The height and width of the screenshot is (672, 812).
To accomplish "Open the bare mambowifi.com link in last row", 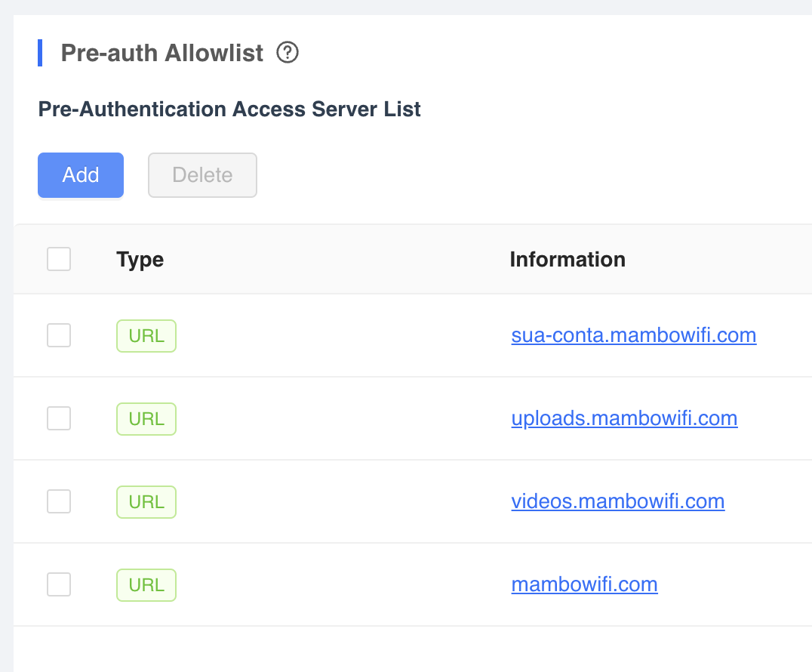I will 585,584.
